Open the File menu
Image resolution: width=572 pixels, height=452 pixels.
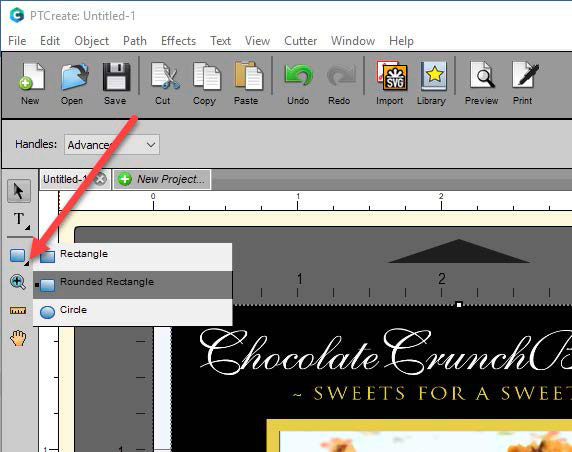pyautogui.click(x=17, y=41)
